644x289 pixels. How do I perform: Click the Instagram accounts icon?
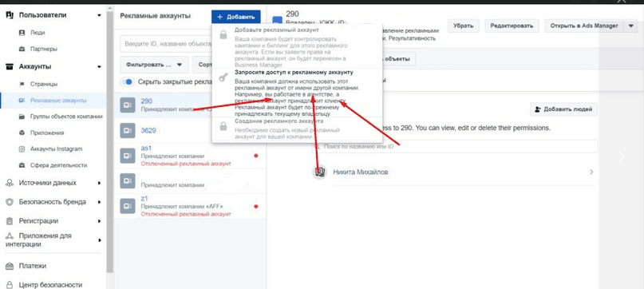[x=22, y=148]
